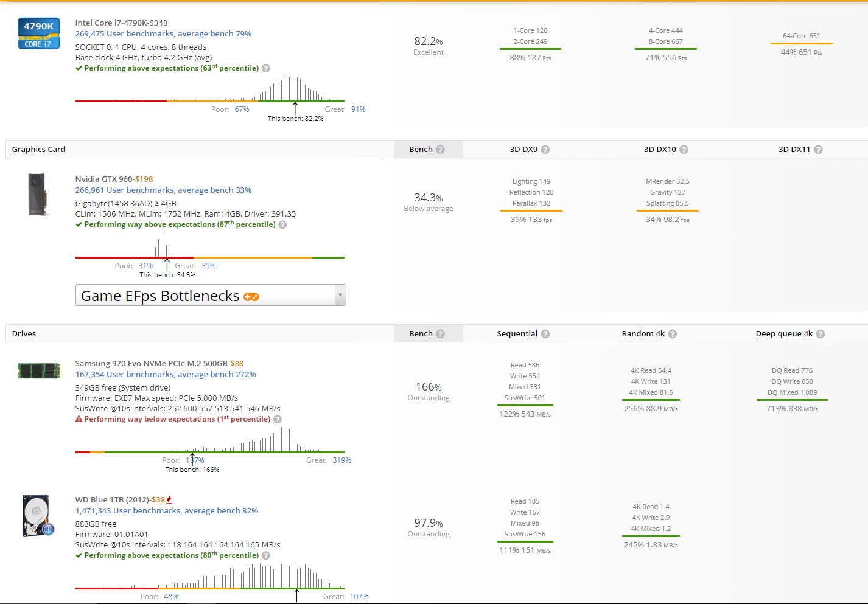The width and height of the screenshot is (868, 604).
Task: Click help icon next to CPU percentile
Action: pyautogui.click(x=266, y=68)
